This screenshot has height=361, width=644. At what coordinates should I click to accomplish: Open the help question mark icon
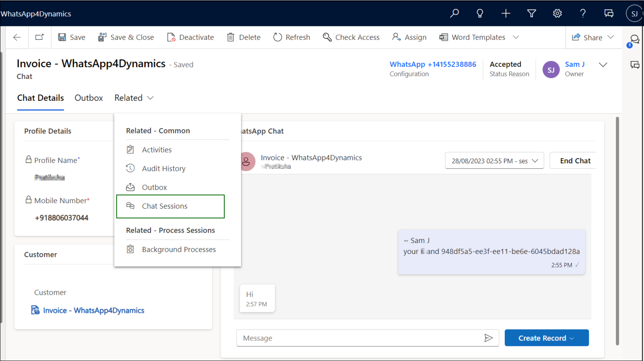click(583, 13)
